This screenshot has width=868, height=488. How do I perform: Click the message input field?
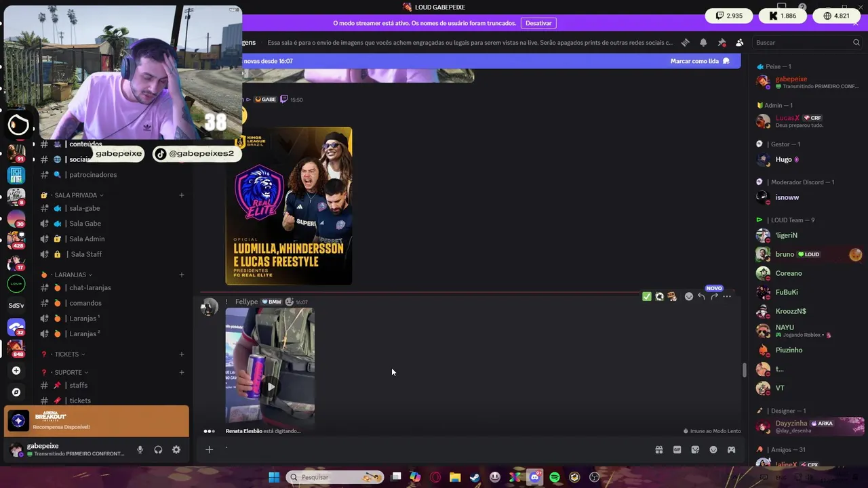coord(434,449)
